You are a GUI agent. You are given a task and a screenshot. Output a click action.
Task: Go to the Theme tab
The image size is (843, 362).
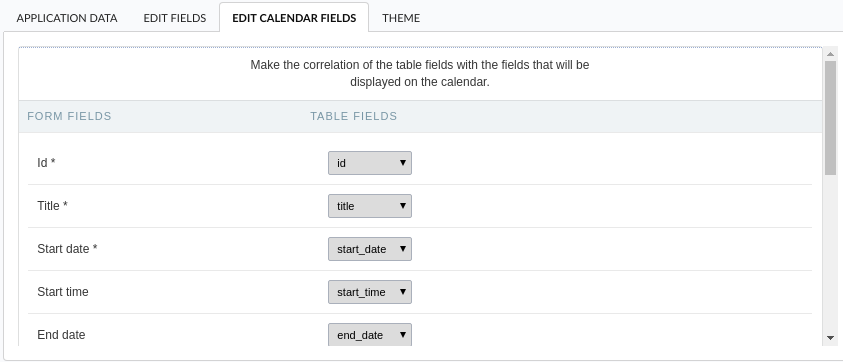[x=401, y=18]
